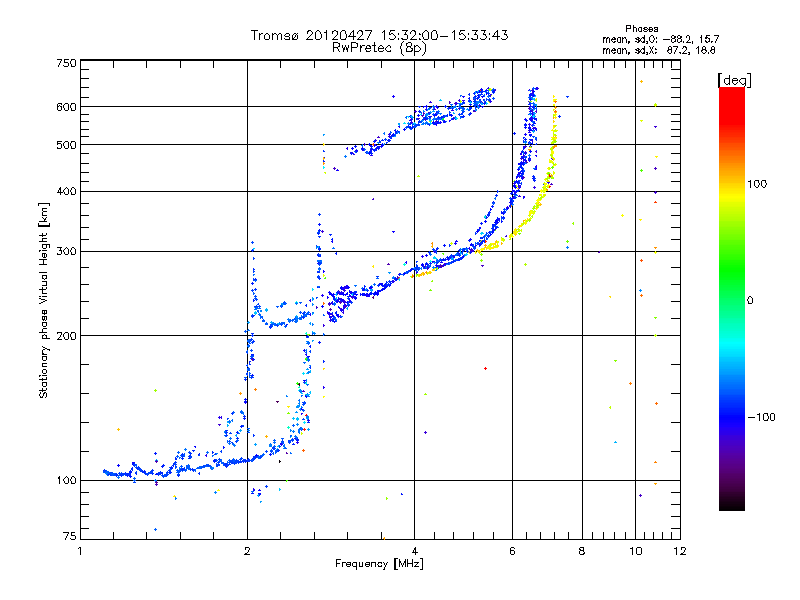Click the isolated red data point near 5.5 MHz

[x=485, y=368]
